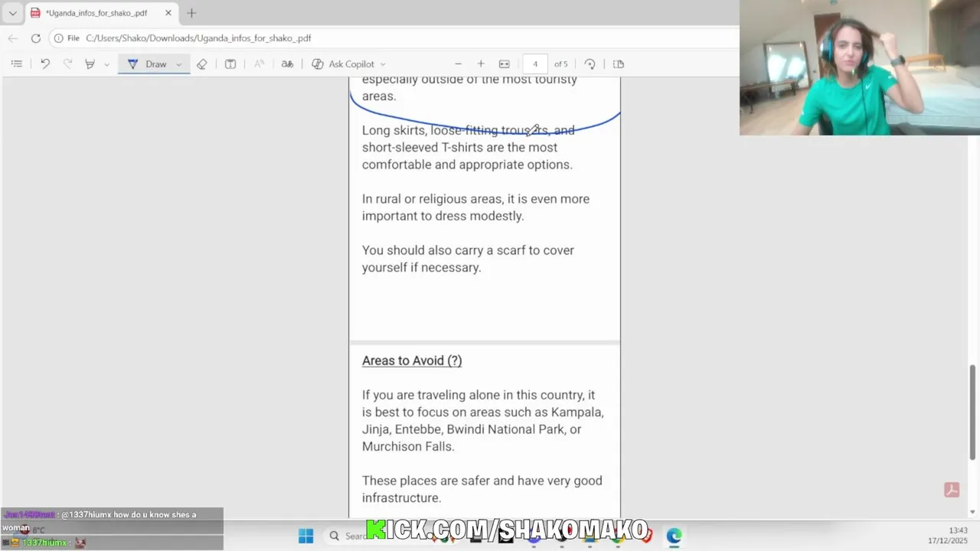Go back to previous page
Viewport: 980px width, 551px height.
pos(13,38)
